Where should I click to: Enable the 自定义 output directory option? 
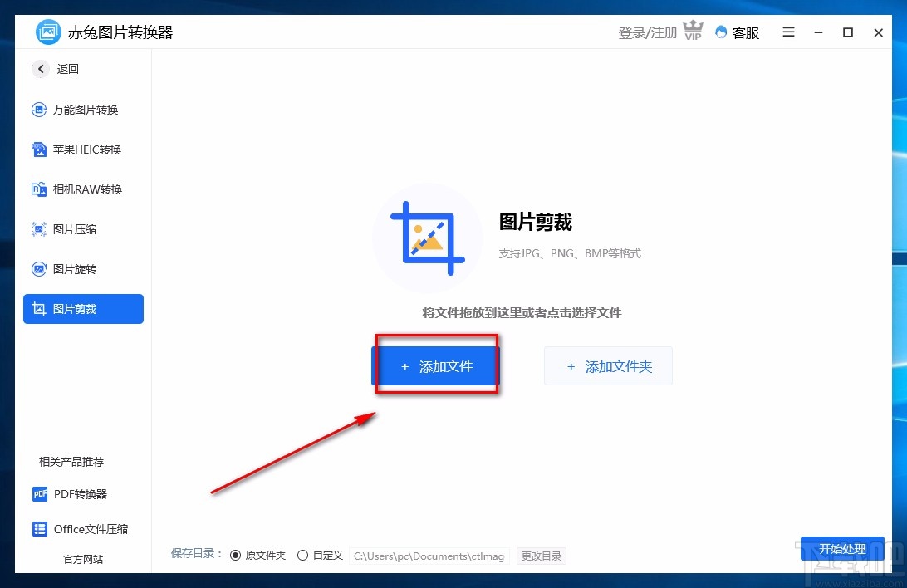pyautogui.click(x=303, y=555)
